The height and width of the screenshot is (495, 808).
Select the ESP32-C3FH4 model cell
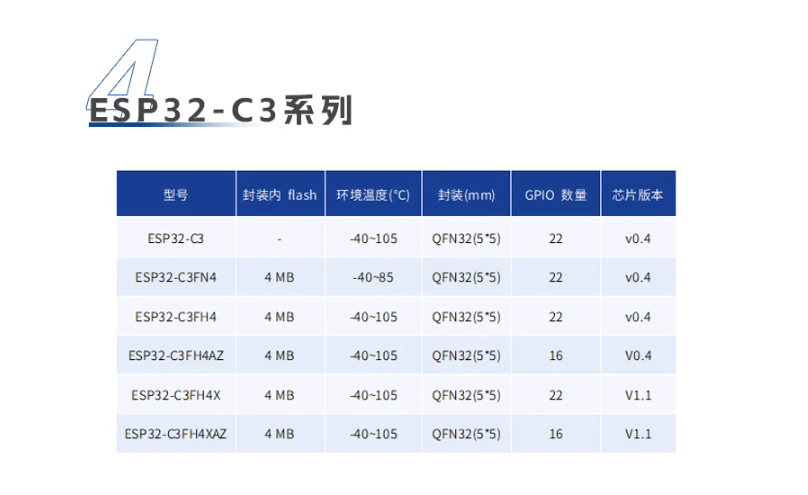pos(176,317)
